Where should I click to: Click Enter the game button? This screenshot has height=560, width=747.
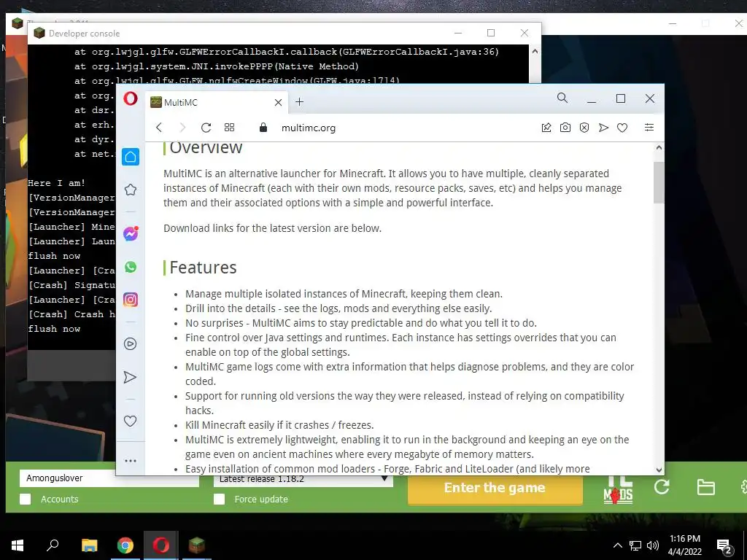[495, 488]
